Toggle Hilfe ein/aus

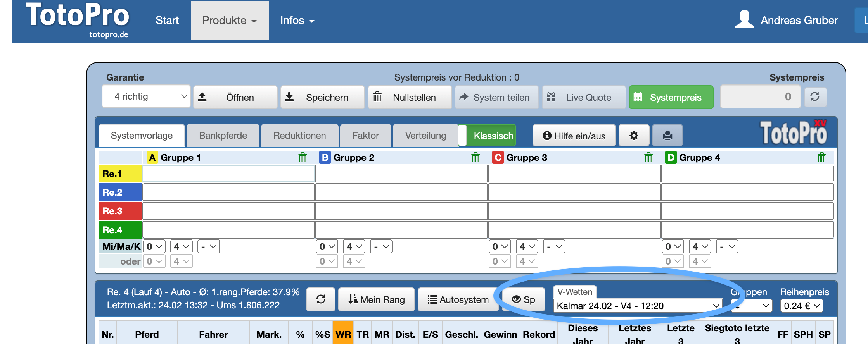click(574, 136)
